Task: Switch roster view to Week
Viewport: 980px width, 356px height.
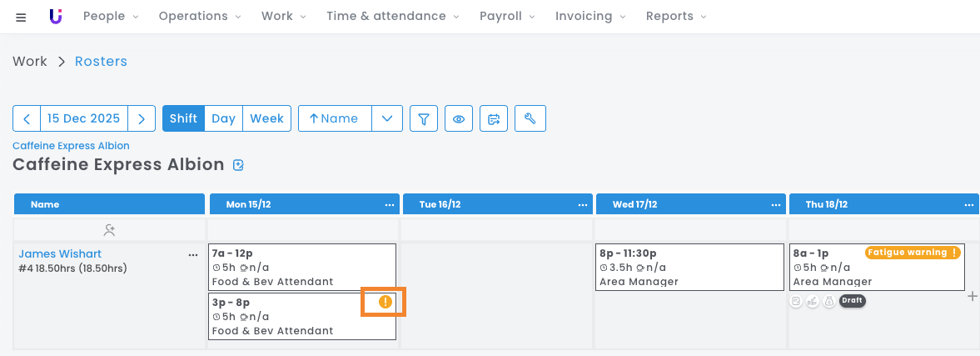Action: coord(266,118)
